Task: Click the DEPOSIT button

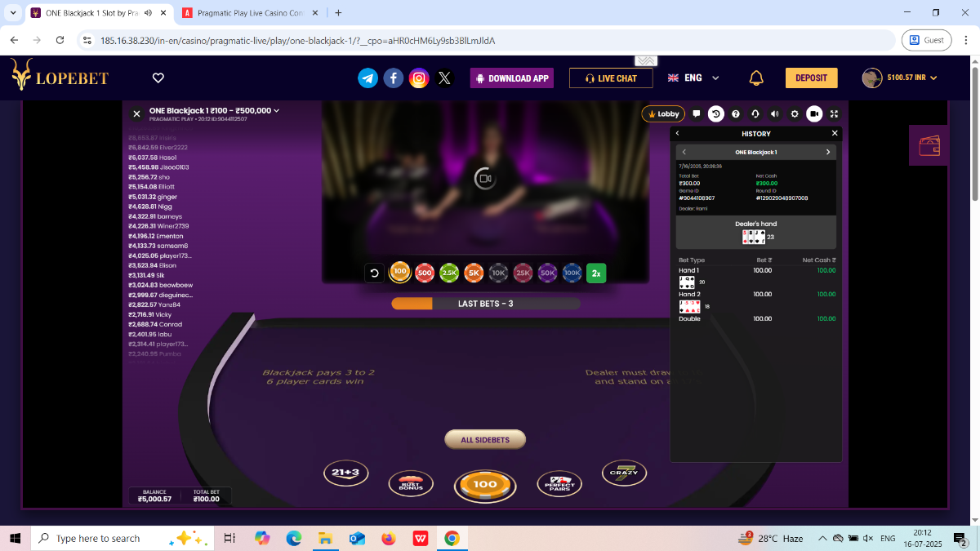Action: [812, 78]
